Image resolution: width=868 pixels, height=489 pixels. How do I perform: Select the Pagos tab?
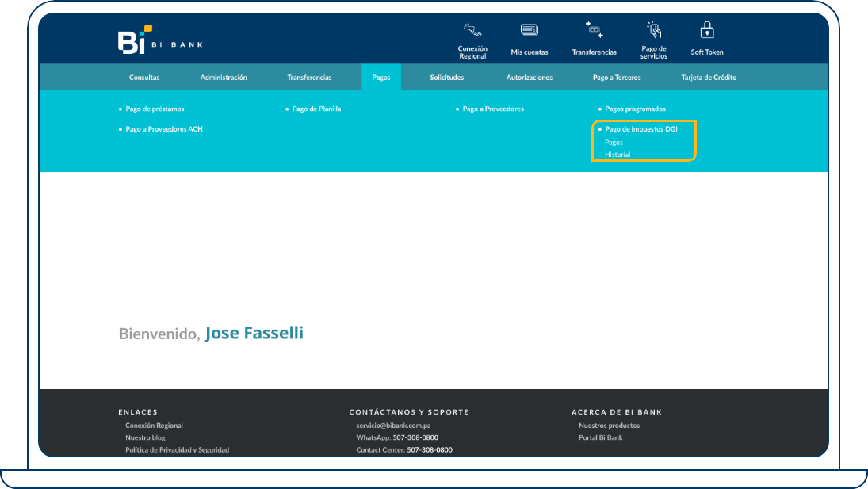pyautogui.click(x=381, y=78)
